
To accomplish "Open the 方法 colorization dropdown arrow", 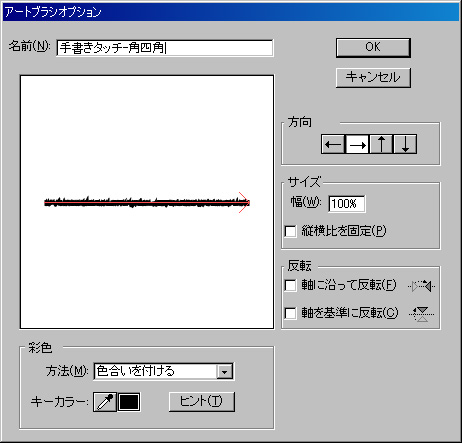I will (224, 372).
